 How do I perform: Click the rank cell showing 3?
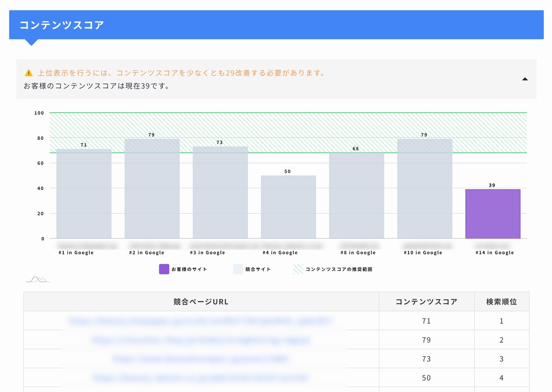502,359
